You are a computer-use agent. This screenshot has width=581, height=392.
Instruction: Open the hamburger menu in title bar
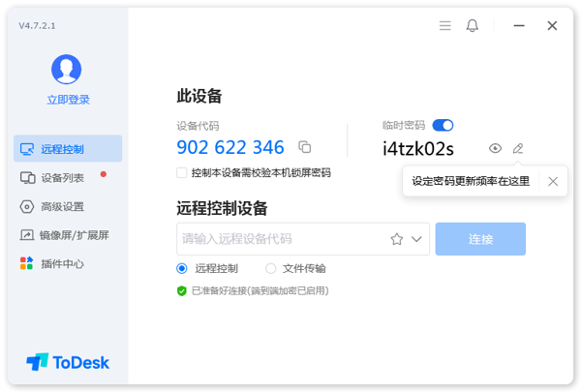coord(445,26)
